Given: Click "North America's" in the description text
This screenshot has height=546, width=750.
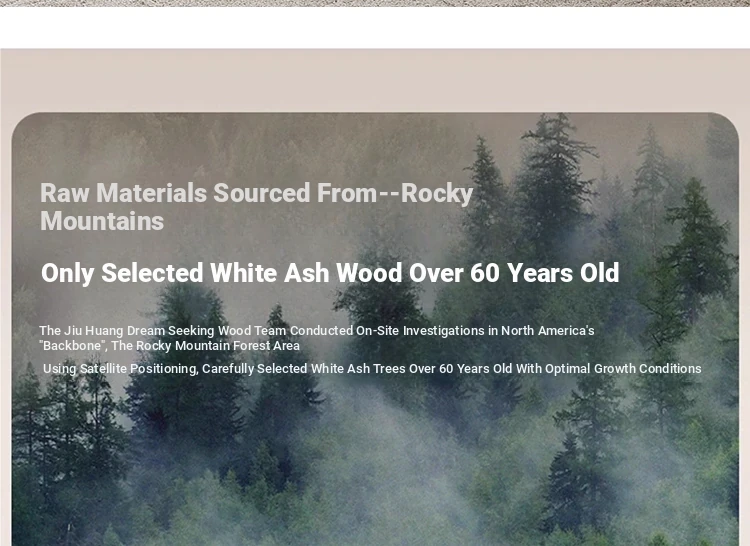Looking at the screenshot, I should (x=548, y=331).
